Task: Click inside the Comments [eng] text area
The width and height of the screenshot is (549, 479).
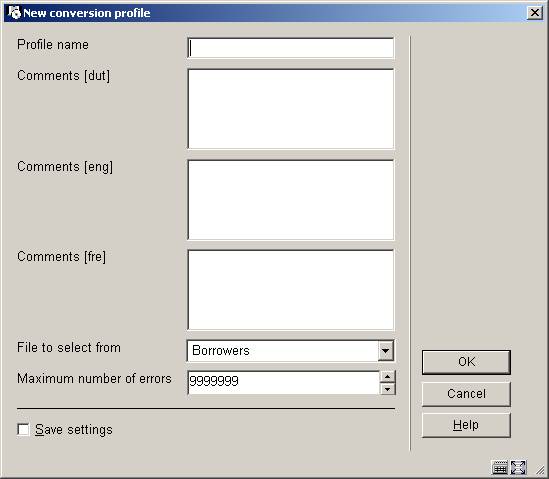Action: click(291, 200)
